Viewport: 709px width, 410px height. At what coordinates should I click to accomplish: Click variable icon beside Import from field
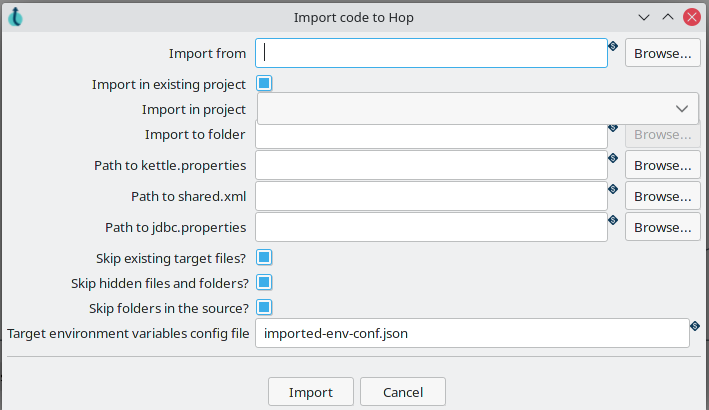pyautogui.click(x=613, y=46)
